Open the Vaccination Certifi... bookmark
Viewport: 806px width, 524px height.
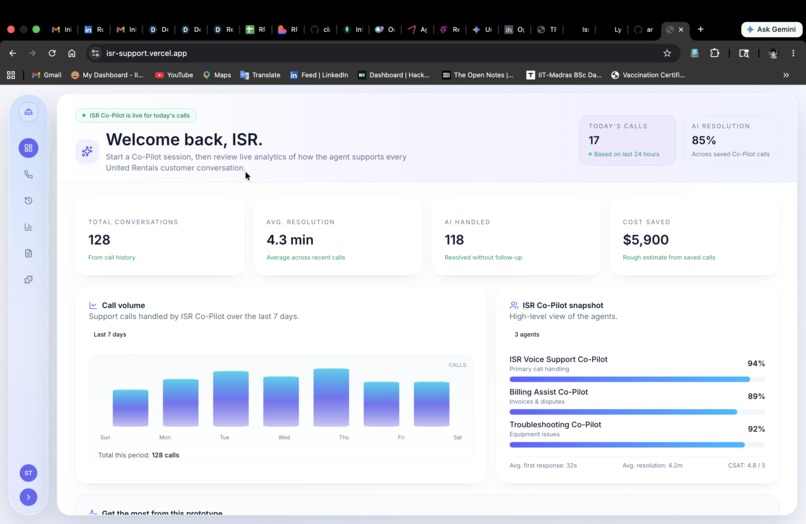(x=648, y=75)
